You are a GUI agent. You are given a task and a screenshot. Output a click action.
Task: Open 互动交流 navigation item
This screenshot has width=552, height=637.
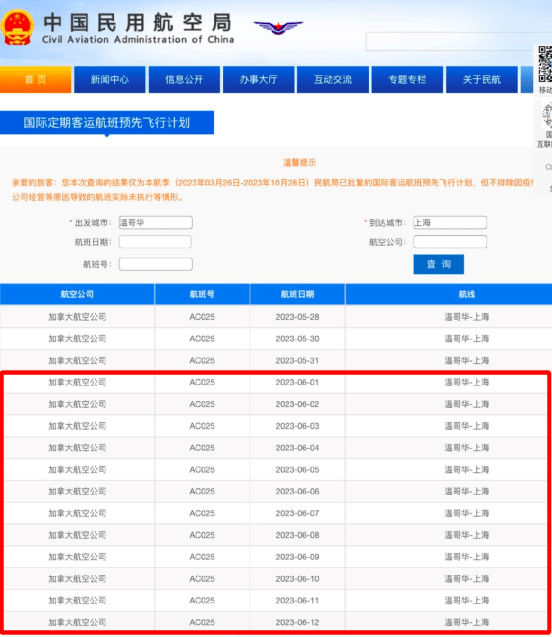click(x=333, y=80)
